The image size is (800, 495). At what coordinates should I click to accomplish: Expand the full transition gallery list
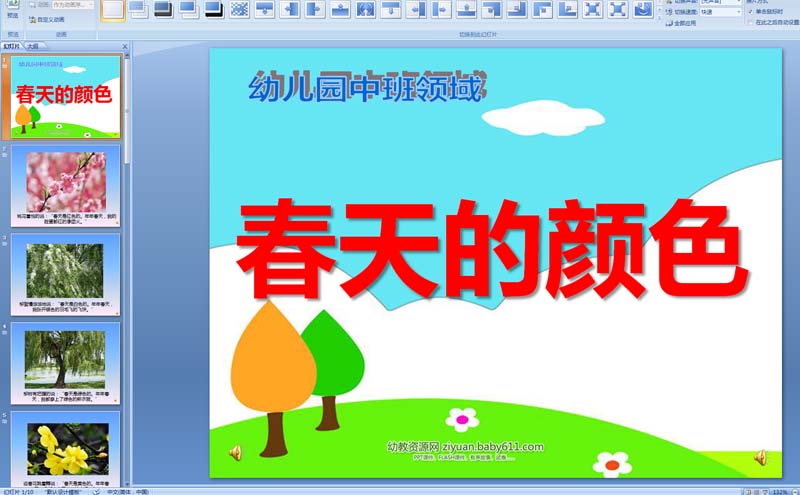point(660,16)
